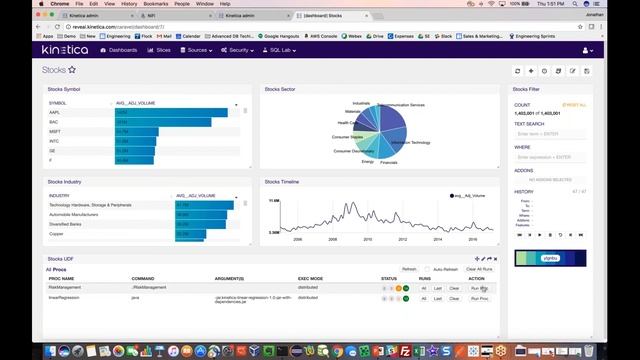Click the Clear All Runs button
The image size is (640, 360).
[479, 269]
